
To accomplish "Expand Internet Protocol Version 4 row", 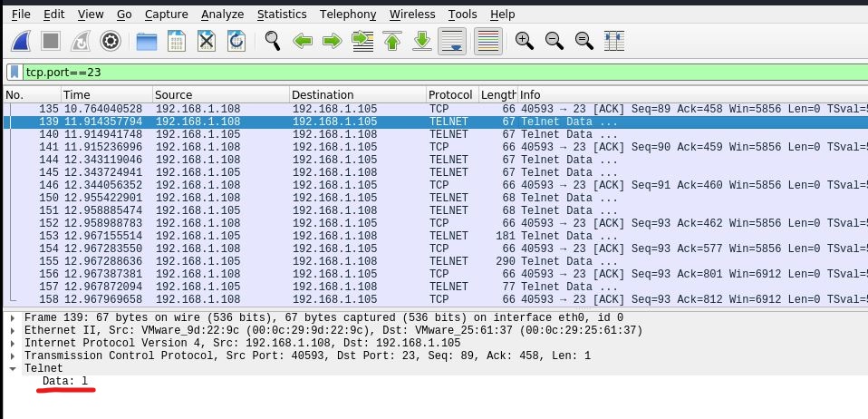I will tap(13, 344).
